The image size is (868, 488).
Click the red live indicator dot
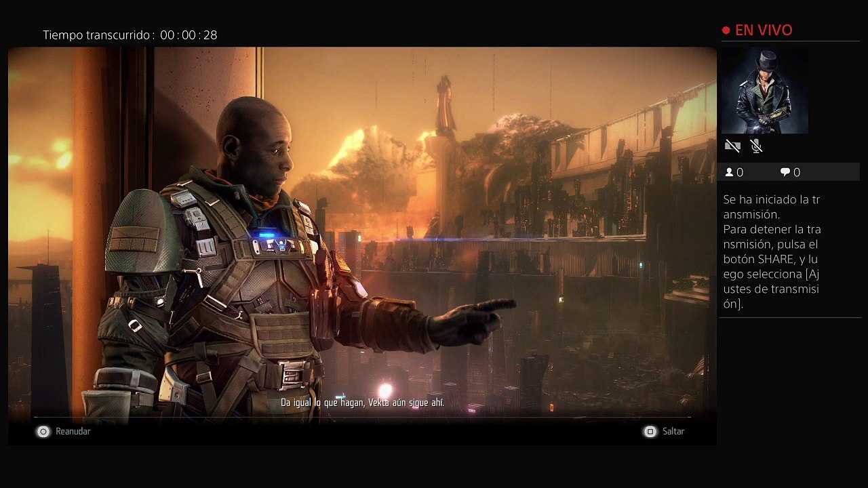point(726,30)
